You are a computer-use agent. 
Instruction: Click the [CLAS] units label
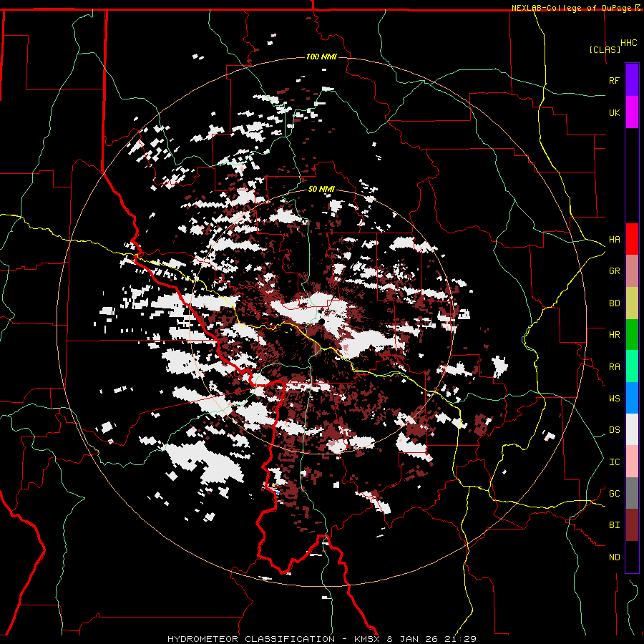tap(605, 49)
